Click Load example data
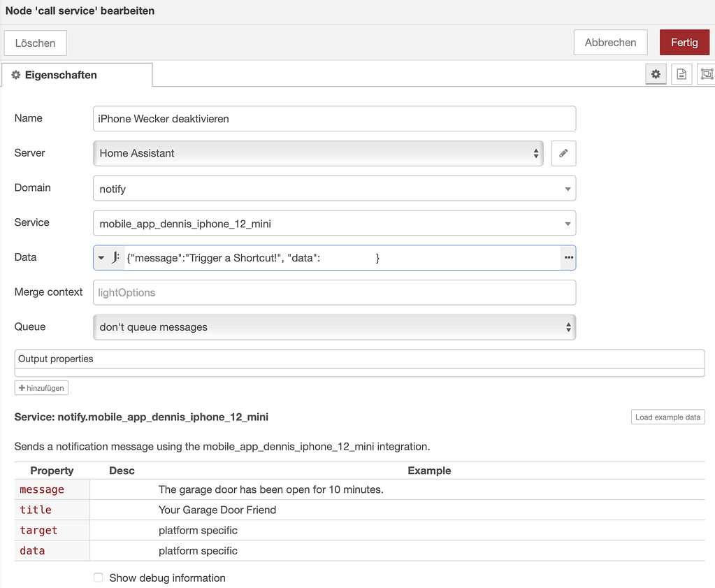Viewport: 715px width, 588px height. tap(667, 417)
